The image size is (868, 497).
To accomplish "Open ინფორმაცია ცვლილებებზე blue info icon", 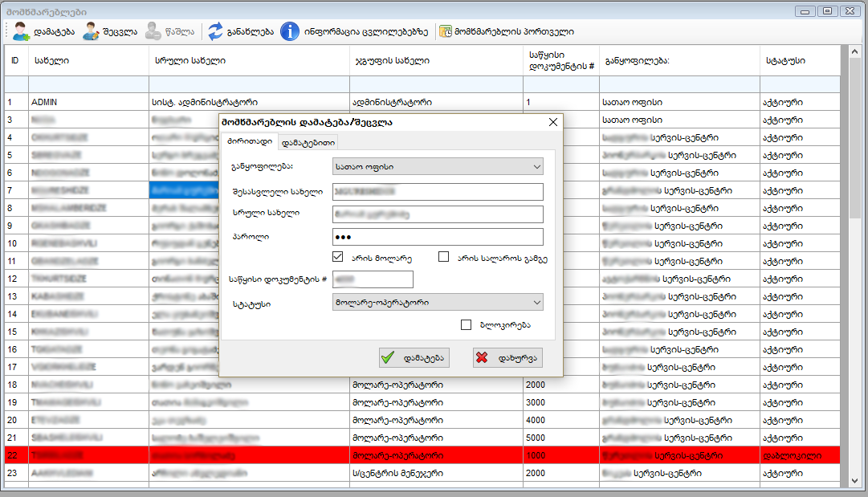I will click(x=289, y=32).
